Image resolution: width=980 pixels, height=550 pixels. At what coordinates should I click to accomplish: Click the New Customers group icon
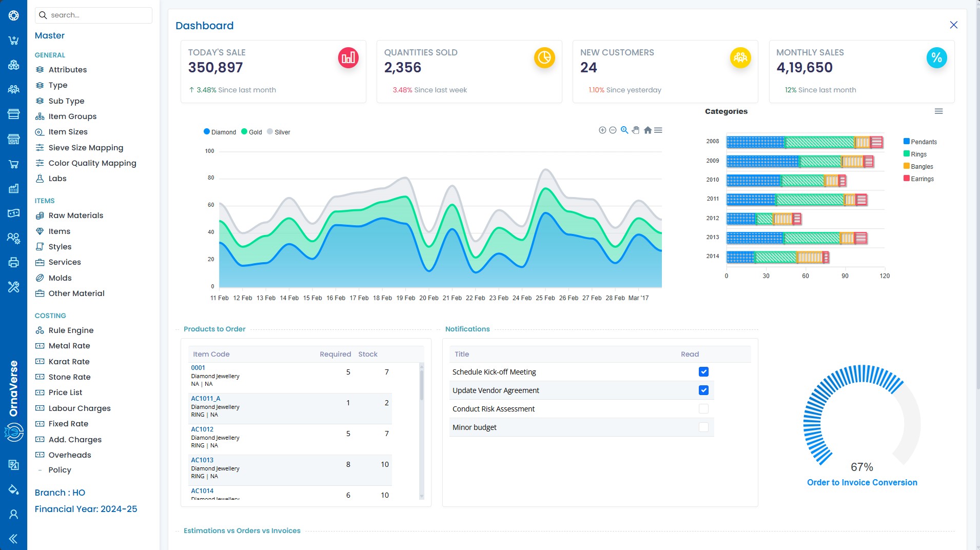pyautogui.click(x=740, y=57)
